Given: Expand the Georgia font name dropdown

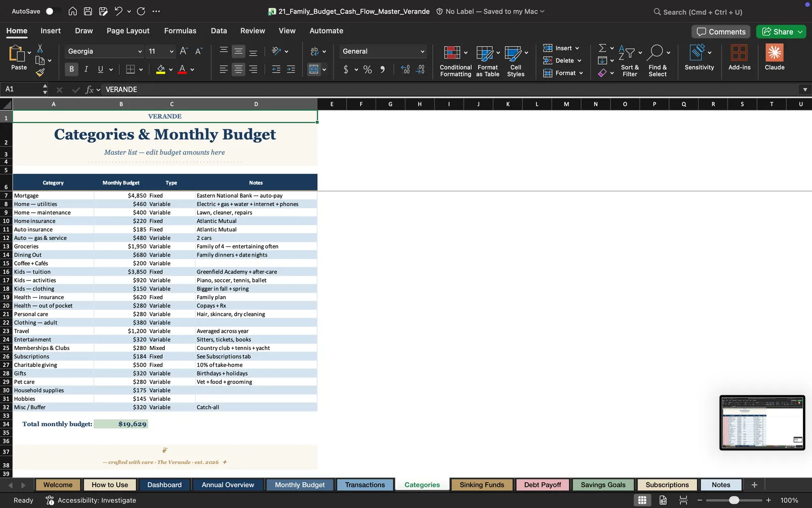Looking at the screenshot, I should point(140,51).
